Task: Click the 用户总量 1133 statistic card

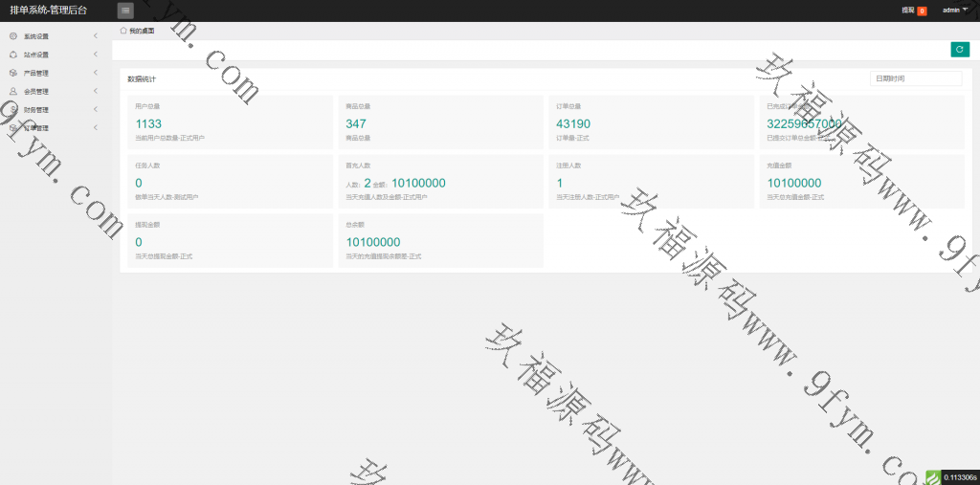Action: 230,121
